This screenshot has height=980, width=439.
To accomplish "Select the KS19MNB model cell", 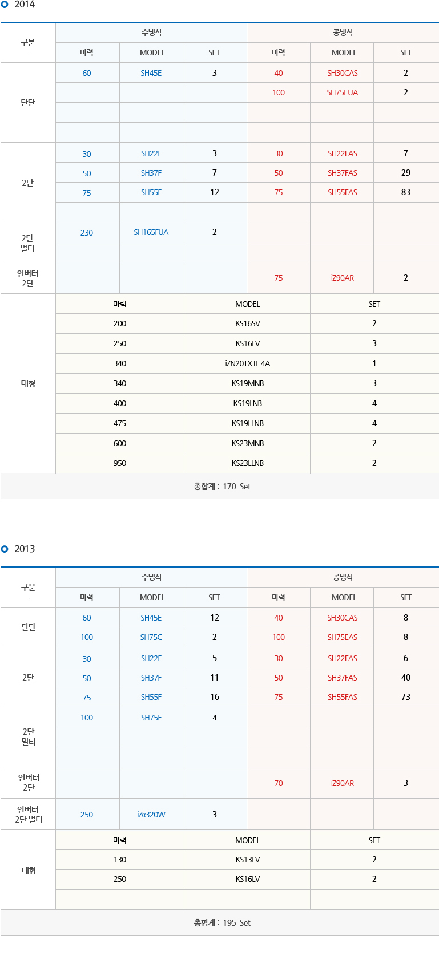I will [x=248, y=383].
